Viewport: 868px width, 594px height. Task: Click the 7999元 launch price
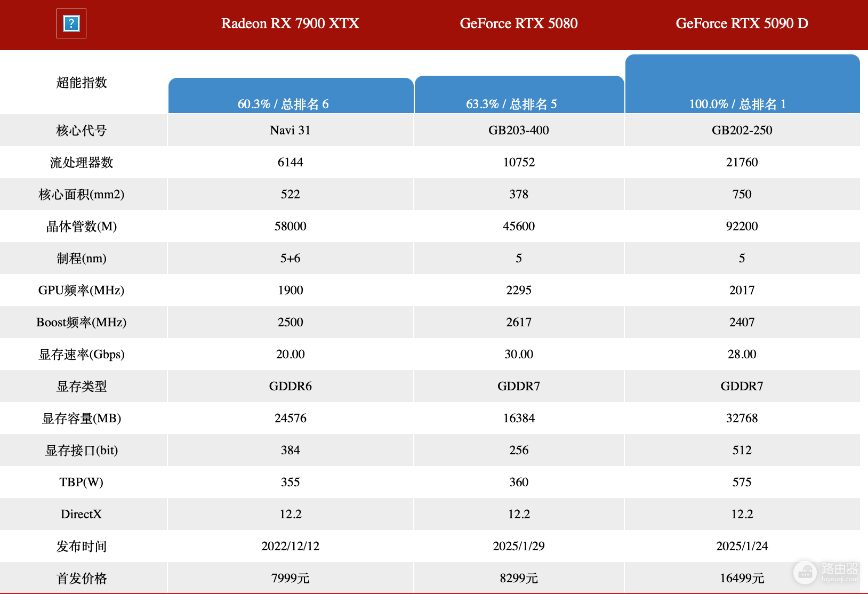290,578
